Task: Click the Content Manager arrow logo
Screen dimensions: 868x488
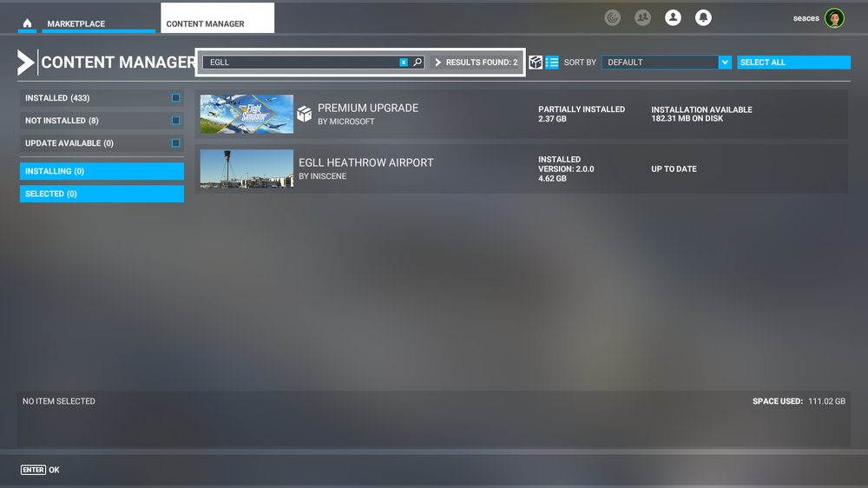Action: (x=25, y=62)
